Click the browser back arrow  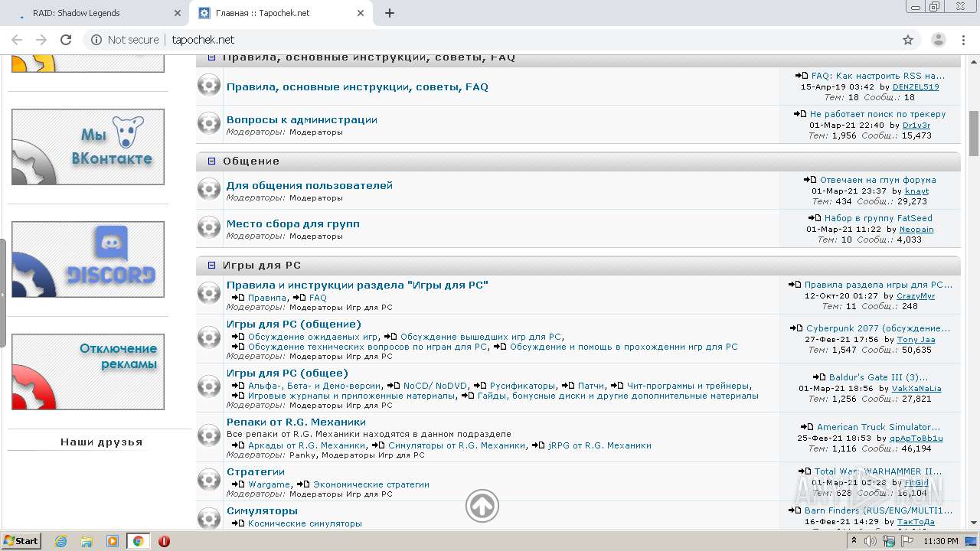tap(17, 40)
